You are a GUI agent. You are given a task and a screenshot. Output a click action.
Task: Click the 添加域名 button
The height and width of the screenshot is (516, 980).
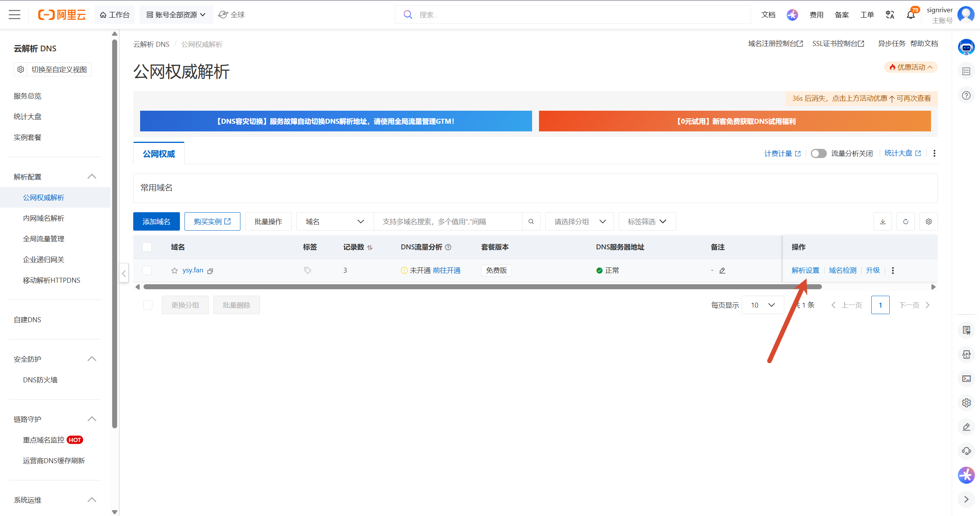coord(157,221)
